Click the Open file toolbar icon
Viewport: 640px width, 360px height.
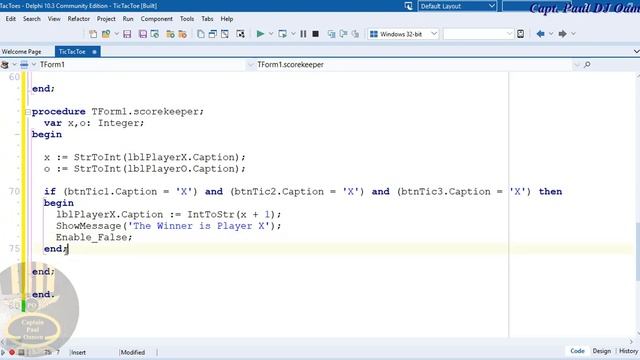tap(106, 34)
